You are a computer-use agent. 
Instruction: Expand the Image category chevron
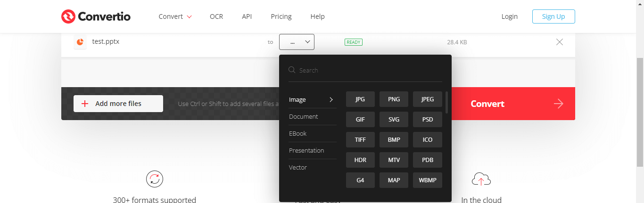pyautogui.click(x=331, y=99)
